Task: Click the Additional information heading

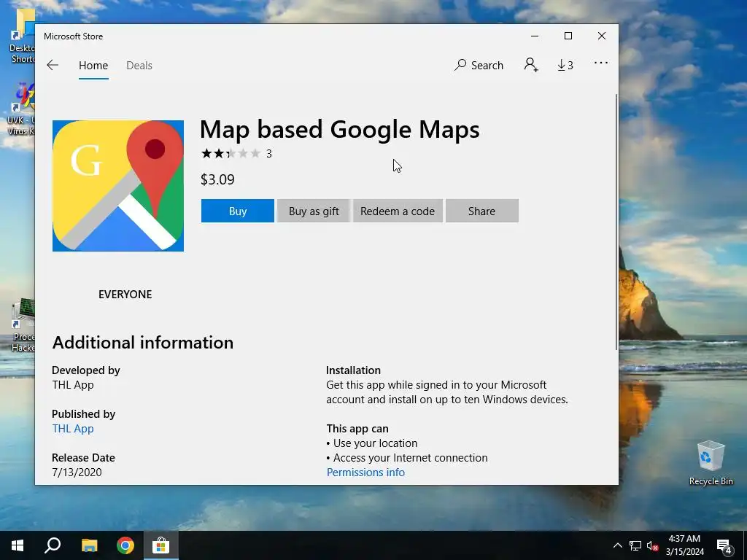Action: 143,343
